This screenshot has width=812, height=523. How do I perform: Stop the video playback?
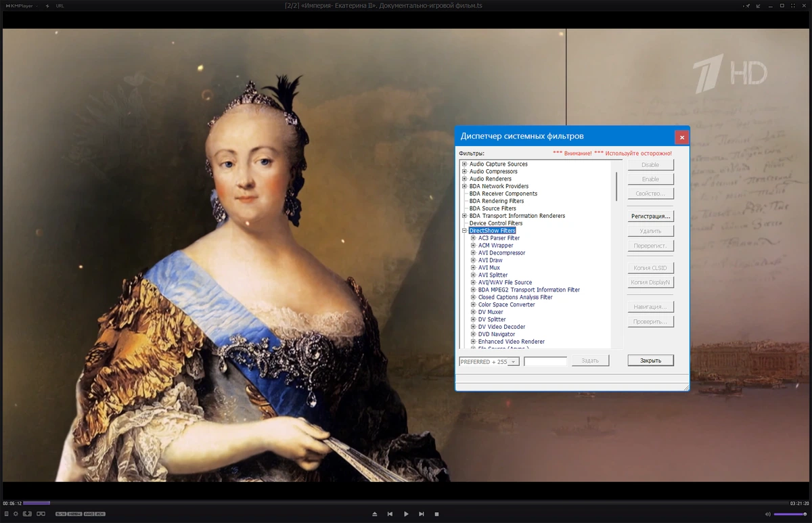coord(437,514)
